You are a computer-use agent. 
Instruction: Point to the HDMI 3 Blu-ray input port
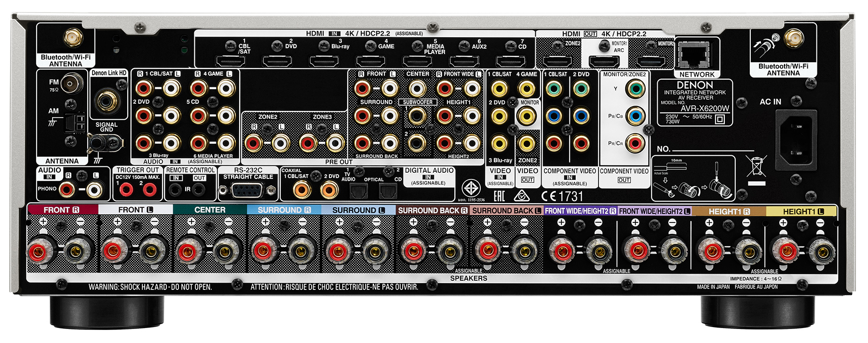(x=324, y=61)
